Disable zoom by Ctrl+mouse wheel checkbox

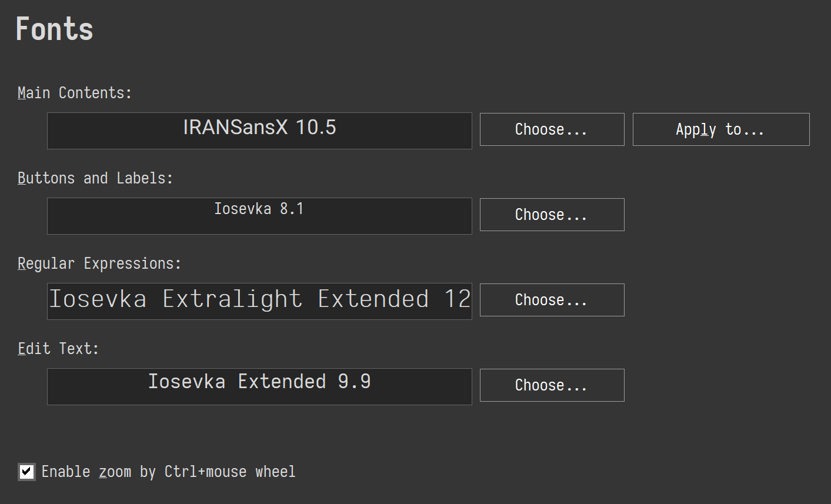click(26, 472)
